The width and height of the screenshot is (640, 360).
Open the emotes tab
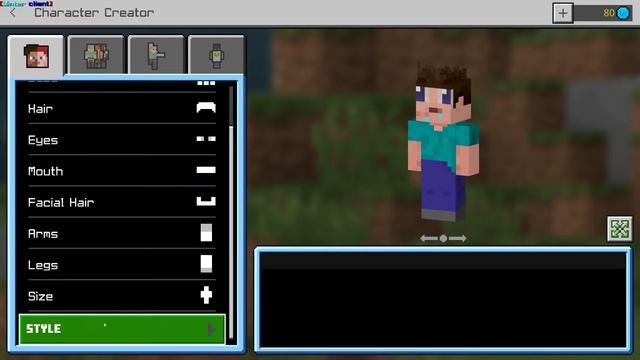pyautogui.click(x=156, y=55)
